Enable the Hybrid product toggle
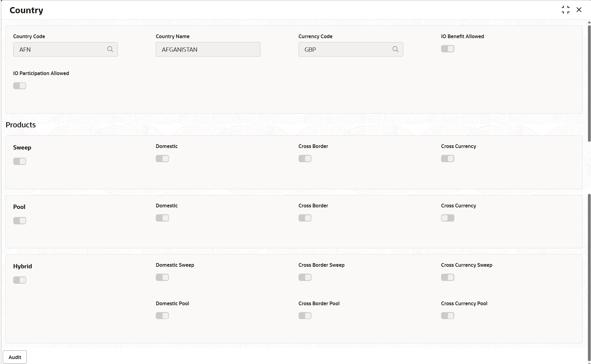 pos(20,280)
